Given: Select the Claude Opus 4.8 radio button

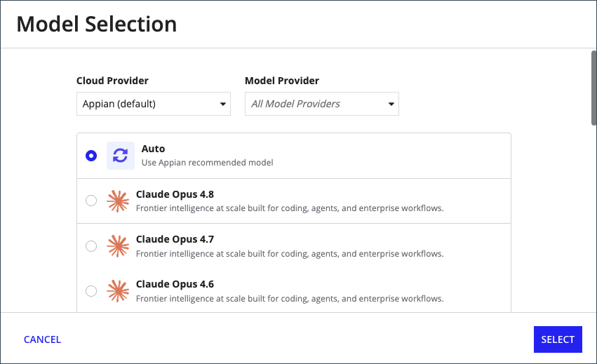Looking at the screenshot, I should (91, 201).
